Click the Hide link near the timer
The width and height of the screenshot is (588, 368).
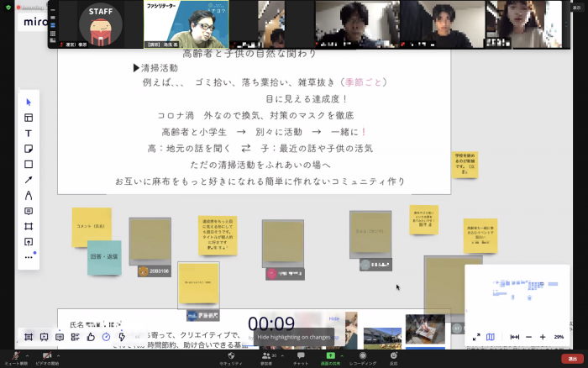pyautogui.click(x=333, y=318)
